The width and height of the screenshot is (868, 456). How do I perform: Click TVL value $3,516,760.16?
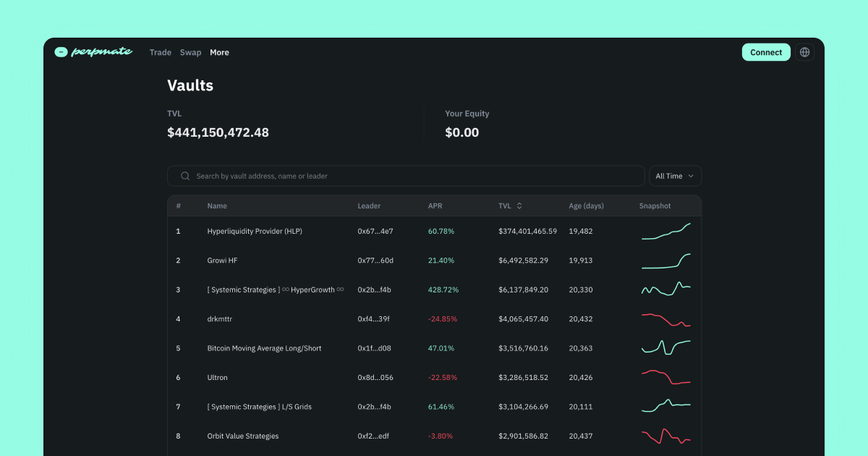click(x=524, y=348)
